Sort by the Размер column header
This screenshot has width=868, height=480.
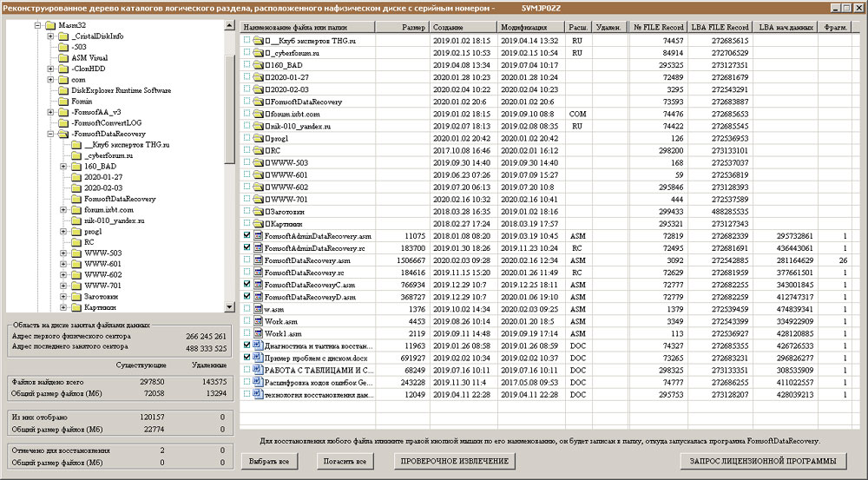pos(413,28)
